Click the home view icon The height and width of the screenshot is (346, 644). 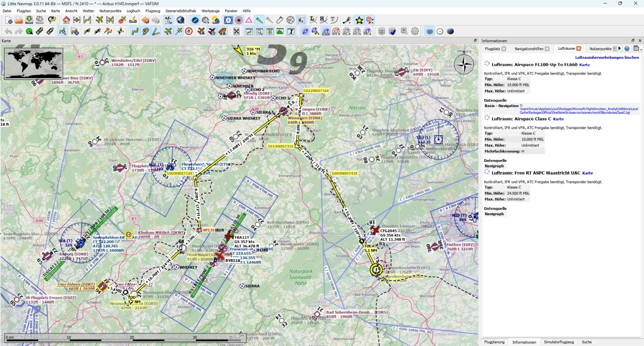[x=66, y=20]
